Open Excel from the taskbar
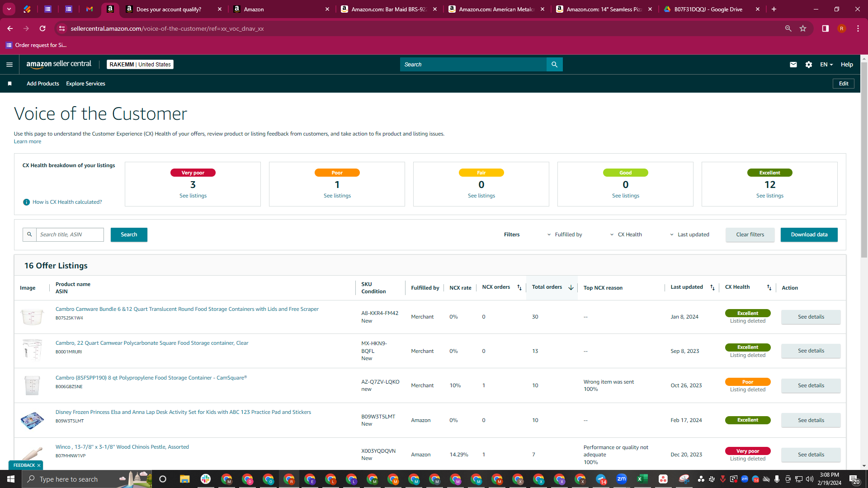Image resolution: width=868 pixels, height=488 pixels. [642, 479]
